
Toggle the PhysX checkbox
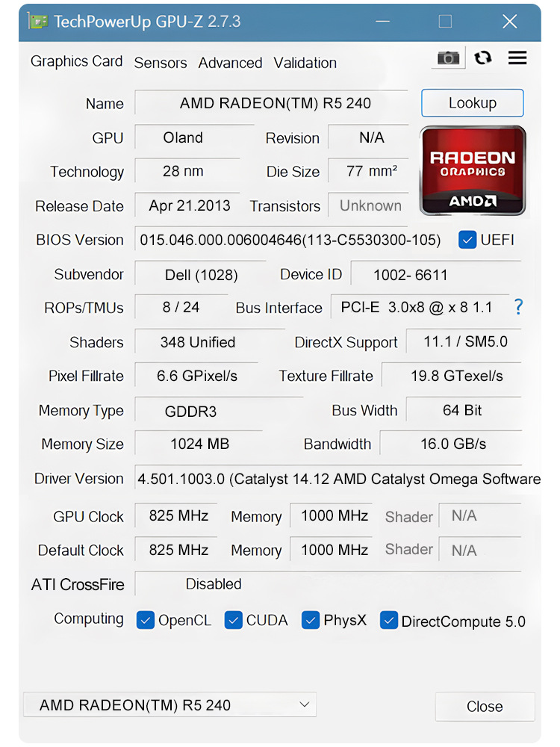tap(311, 620)
